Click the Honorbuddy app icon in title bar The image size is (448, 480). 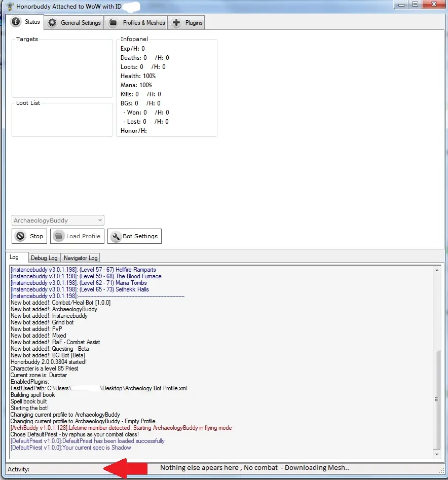tap(10, 7)
